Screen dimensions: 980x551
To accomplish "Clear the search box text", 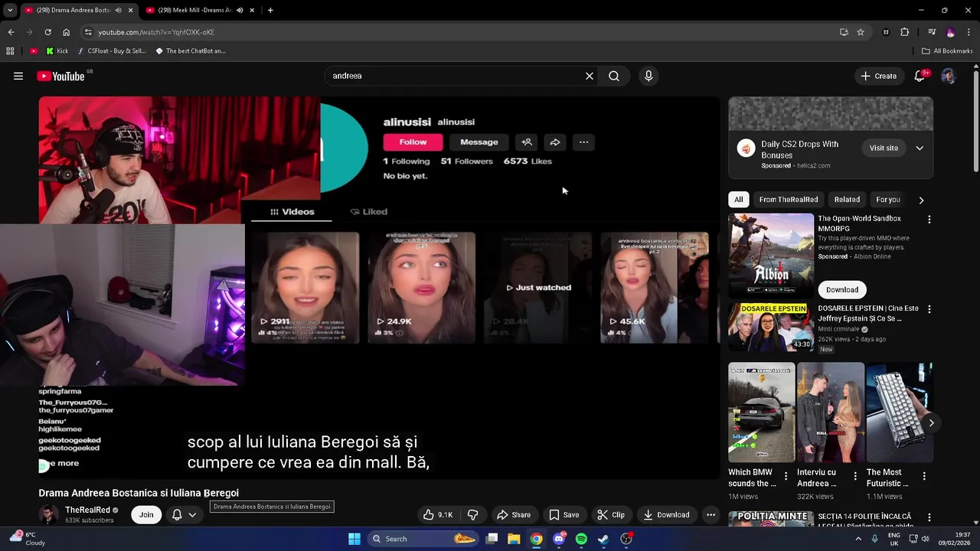I will (x=590, y=76).
